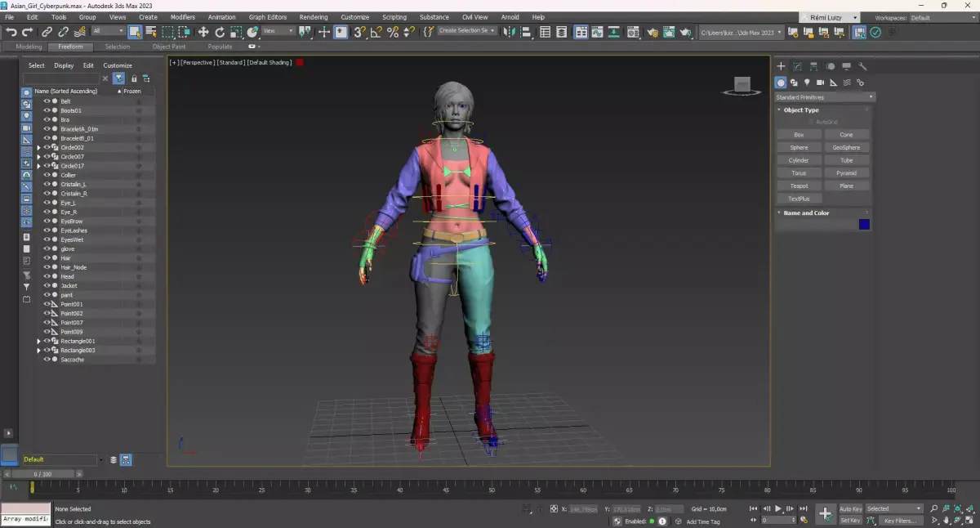The image size is (980, 528).
Task: Expand the Circle017 tree node
Action: tap(38, 166)
